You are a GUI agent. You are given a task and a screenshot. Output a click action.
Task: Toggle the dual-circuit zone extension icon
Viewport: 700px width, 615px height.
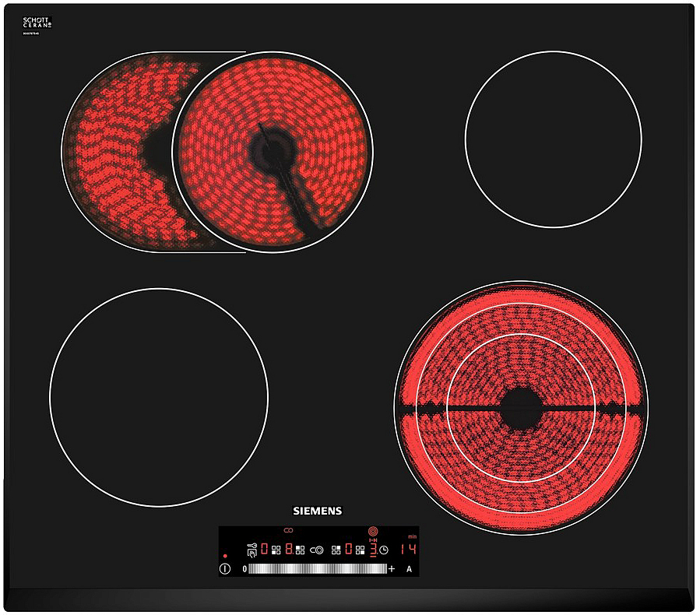click(x=317, y=550)
